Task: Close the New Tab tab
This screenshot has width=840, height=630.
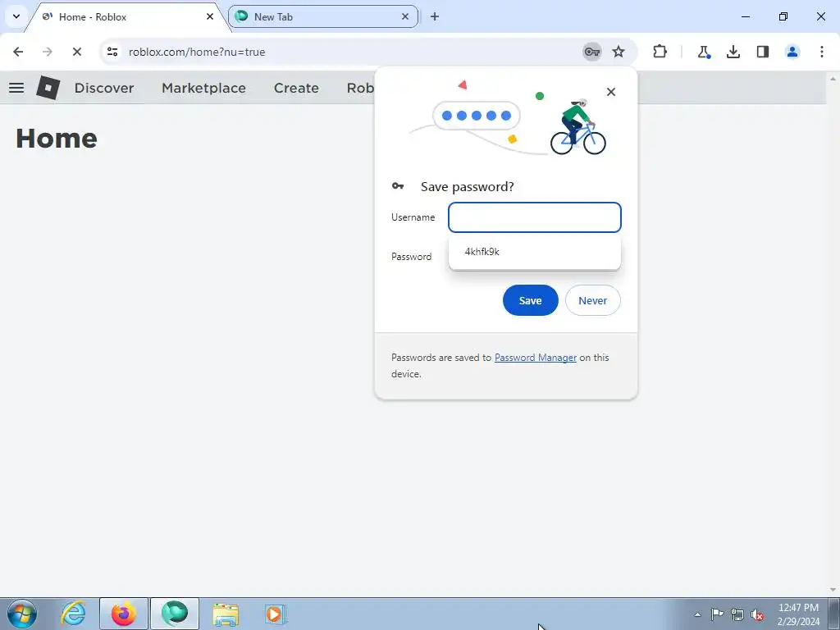Action: [405, 16]
